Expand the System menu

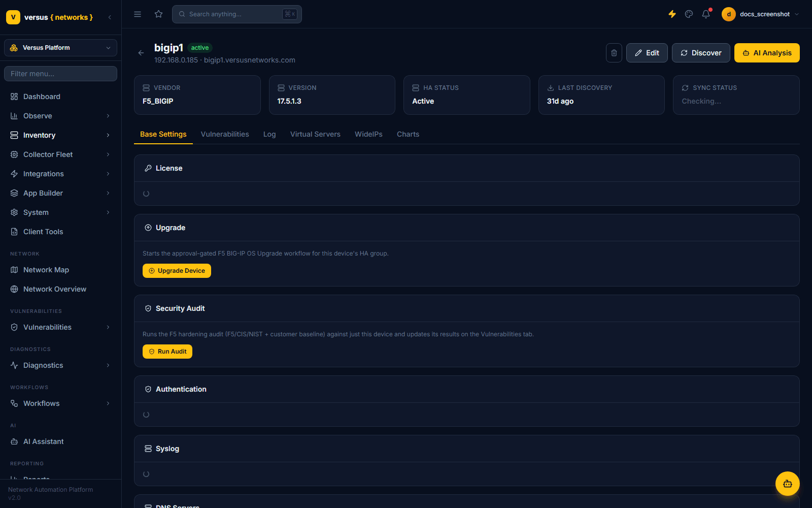[x=61, y=212]
